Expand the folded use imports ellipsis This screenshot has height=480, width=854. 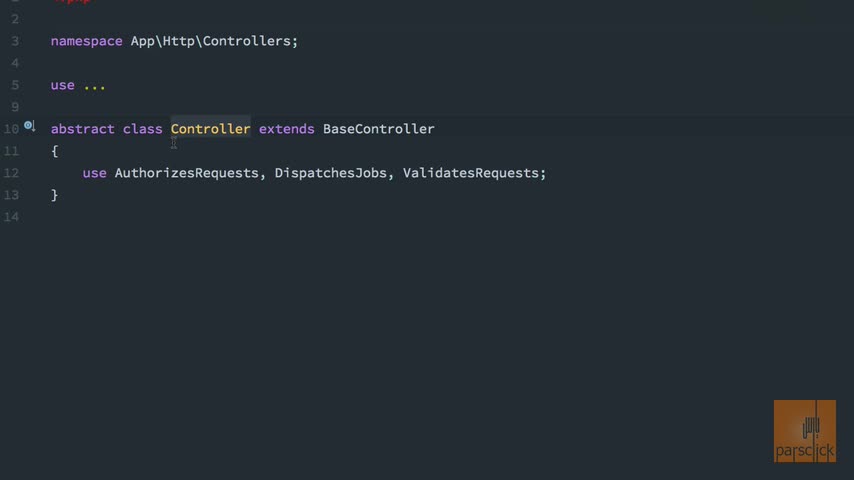click(x=94, y=86)
